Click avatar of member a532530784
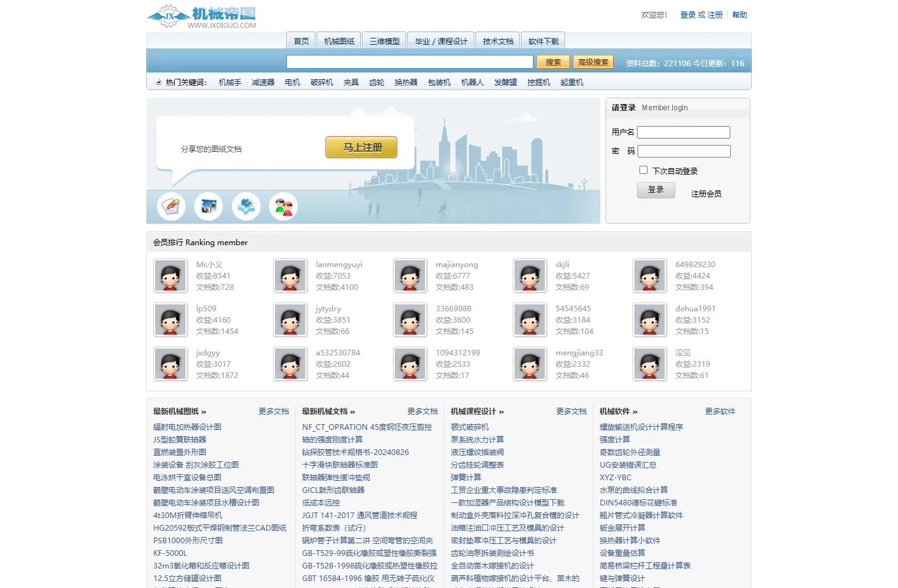The height and width of the screenshot is (588, 898). [x=290, y=364]
